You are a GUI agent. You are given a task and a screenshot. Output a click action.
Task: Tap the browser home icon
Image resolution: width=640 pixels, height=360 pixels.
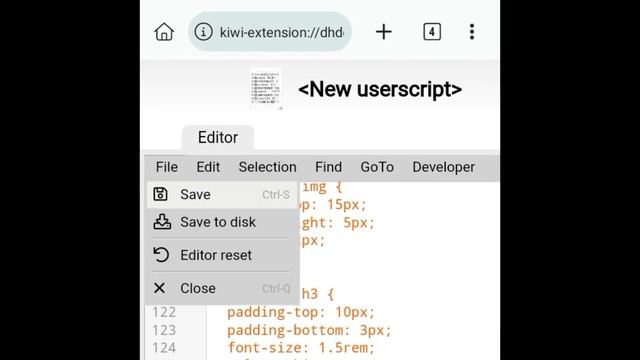[164, 32]
